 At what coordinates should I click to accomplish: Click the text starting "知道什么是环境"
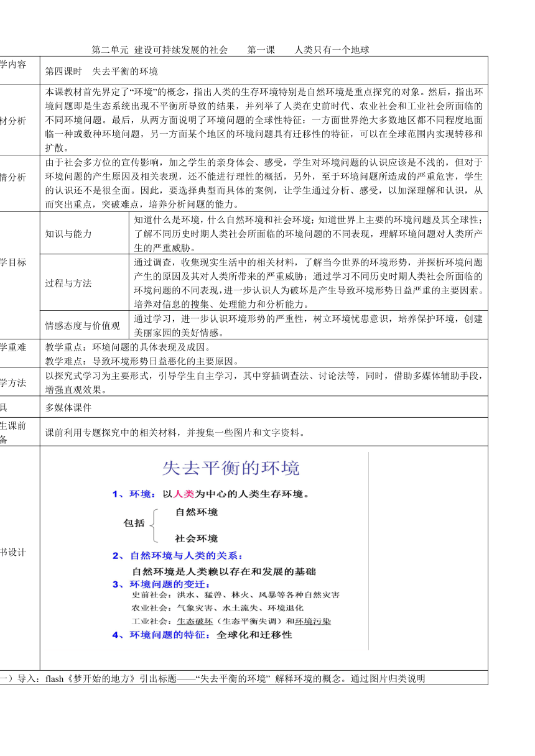point(309,234)
